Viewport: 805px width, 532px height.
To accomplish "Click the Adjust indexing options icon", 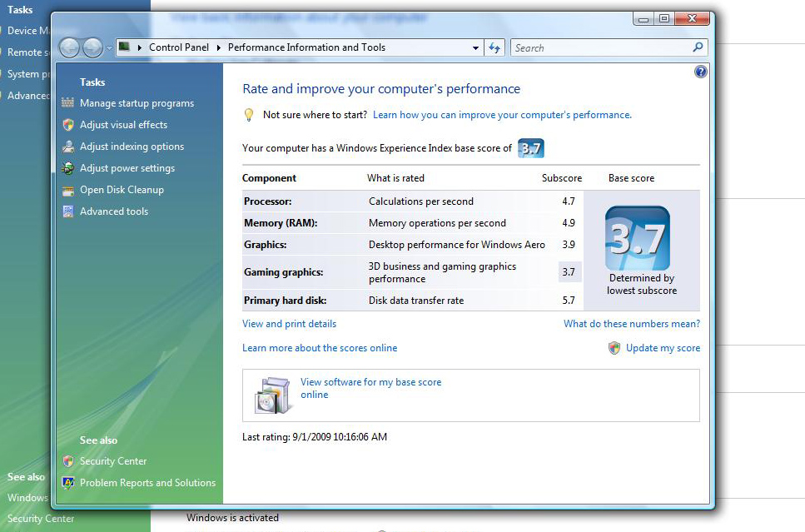I will 67,147.
